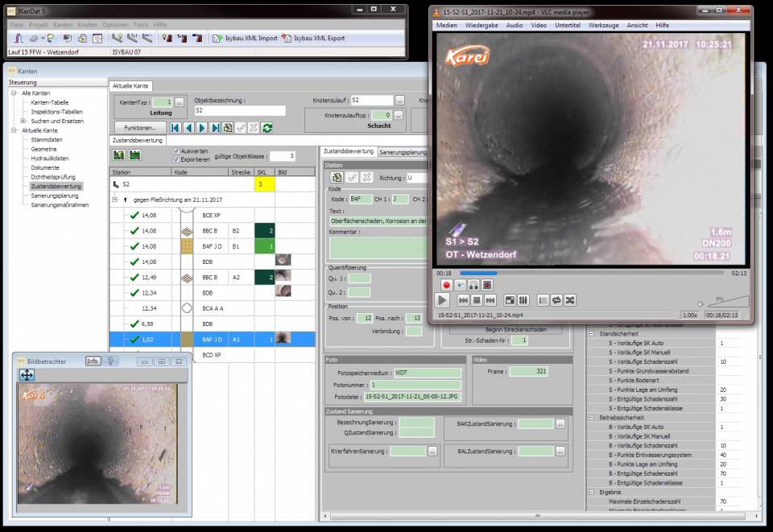Select Dichtheitsprüfung in Steuerung tree
Viewport: 773px width, 532px height.
53,177
